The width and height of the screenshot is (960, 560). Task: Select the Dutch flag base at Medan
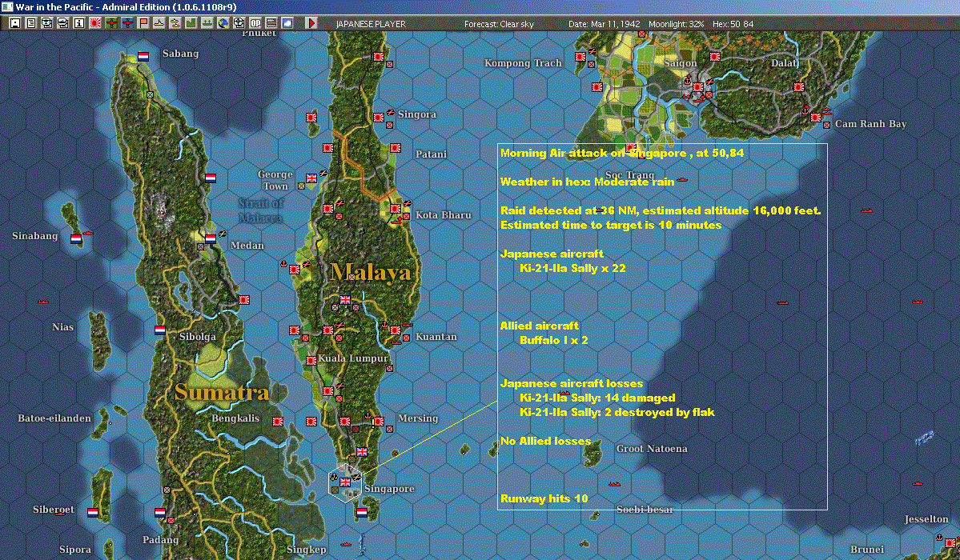coord(211,238)
